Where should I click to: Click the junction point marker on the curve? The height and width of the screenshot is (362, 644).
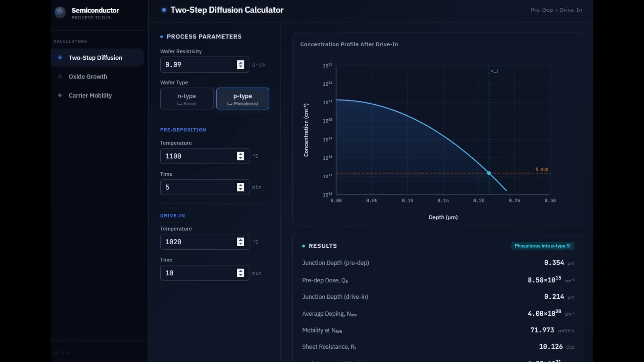coord(489,173)
